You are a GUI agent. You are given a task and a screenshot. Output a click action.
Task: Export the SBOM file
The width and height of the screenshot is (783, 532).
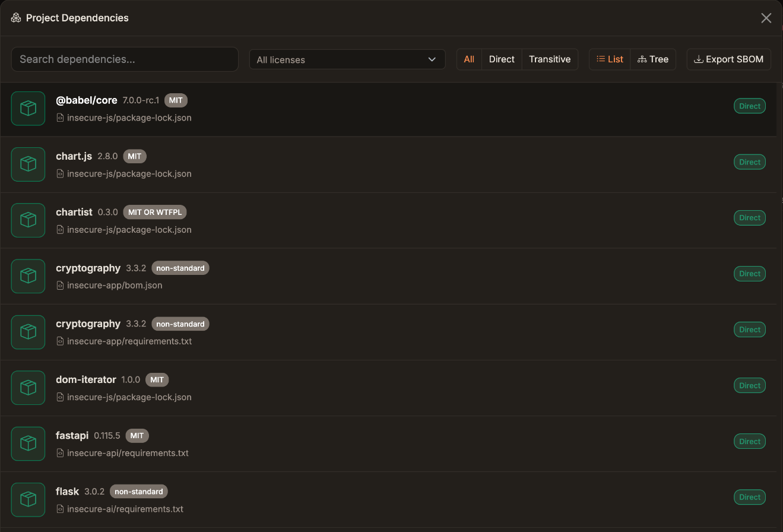click(729, 59)
